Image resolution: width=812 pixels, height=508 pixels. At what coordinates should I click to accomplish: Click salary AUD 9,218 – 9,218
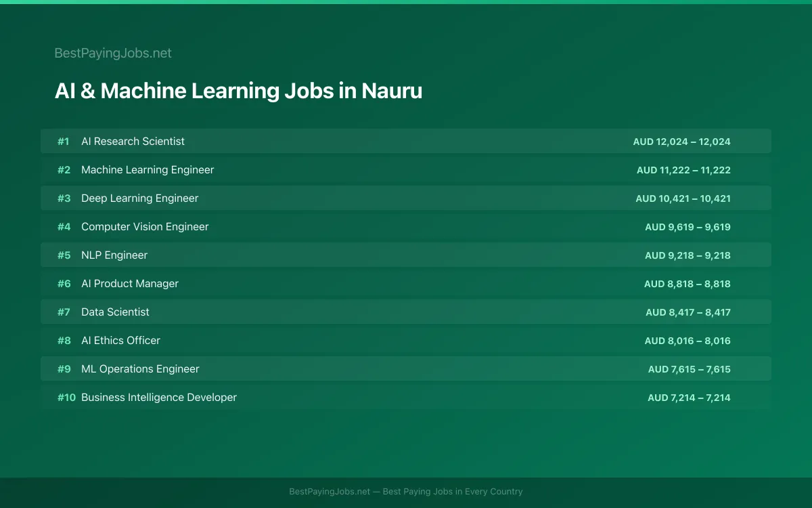coord(687,255)
